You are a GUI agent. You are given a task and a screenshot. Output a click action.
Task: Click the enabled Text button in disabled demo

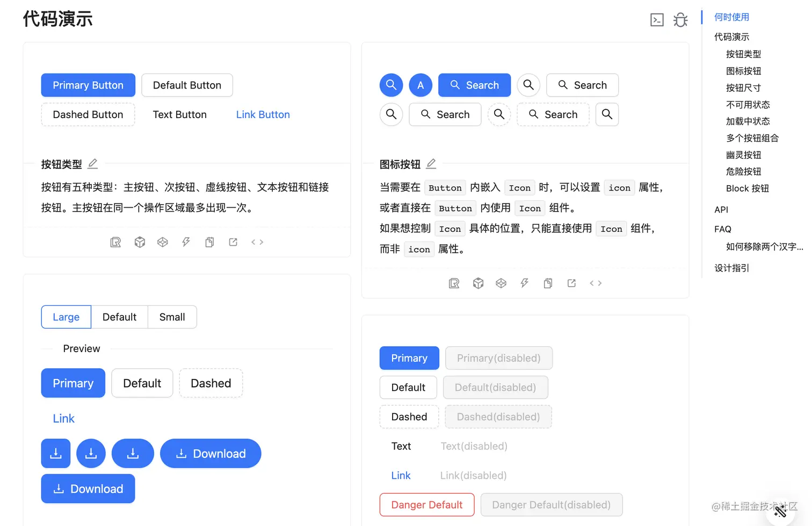click(x=401, y=446)
